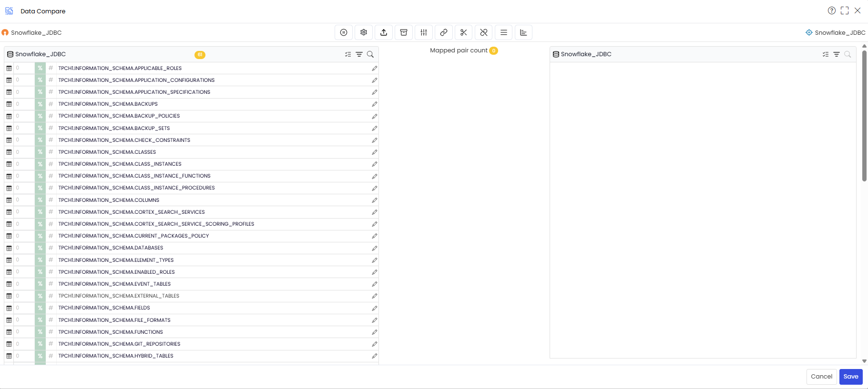This screenshot has width=868, height=389.
Task: Click the checklist icon in right Snowflake_JDBC panel
Action: [826, 54]
